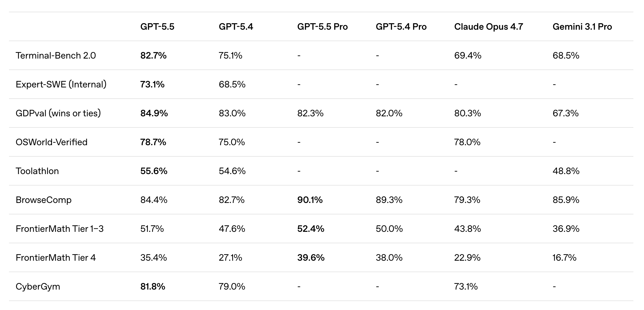Select the OSWorld-Verified row label

point(51,142)
